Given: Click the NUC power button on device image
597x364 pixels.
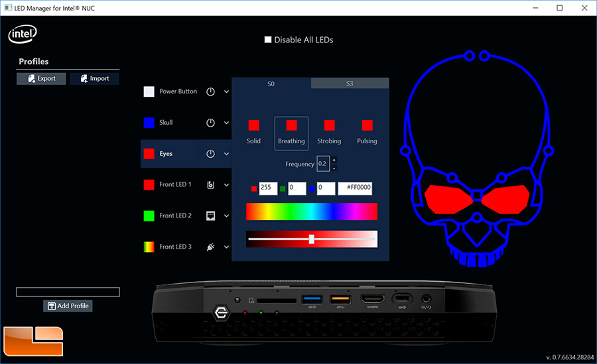Looking at the screenshot, I should click(221, 313).
